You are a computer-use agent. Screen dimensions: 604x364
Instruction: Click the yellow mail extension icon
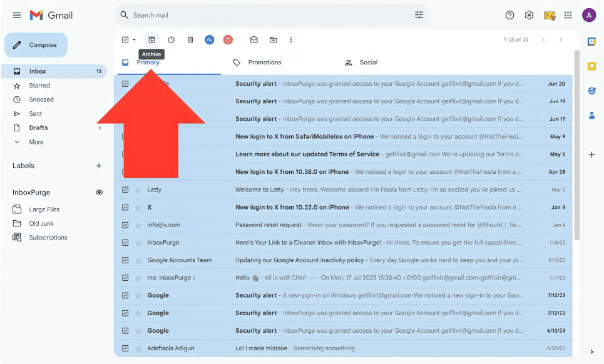[x=550, y=16]
